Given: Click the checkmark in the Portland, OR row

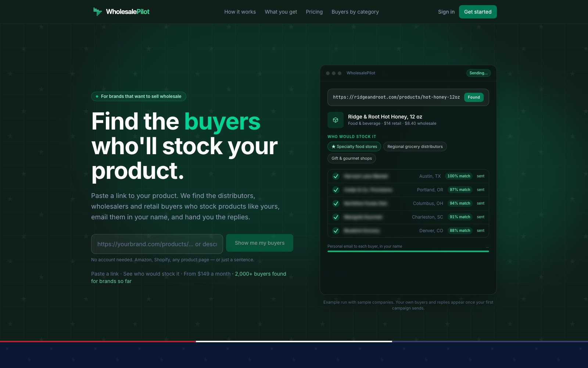Looking at the screenshot, I should pos(336,190).
